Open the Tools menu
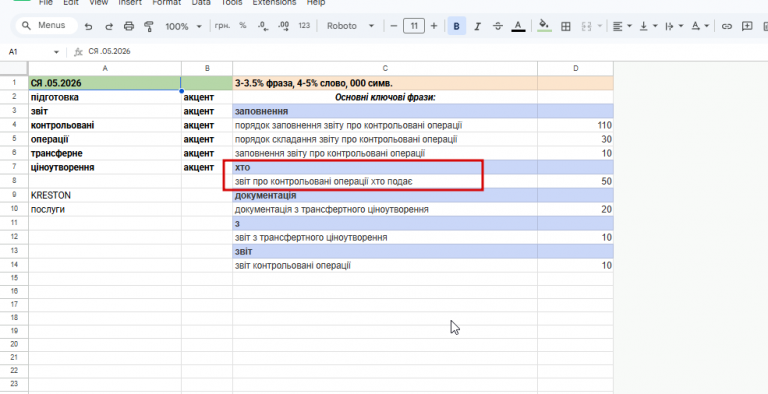768x394 pixels. [232, 2]
